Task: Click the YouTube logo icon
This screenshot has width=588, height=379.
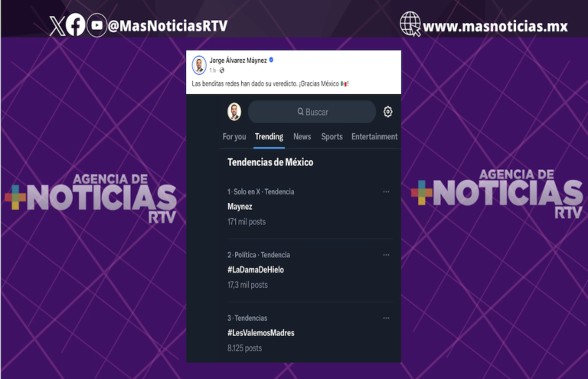Action: [96, 25]
